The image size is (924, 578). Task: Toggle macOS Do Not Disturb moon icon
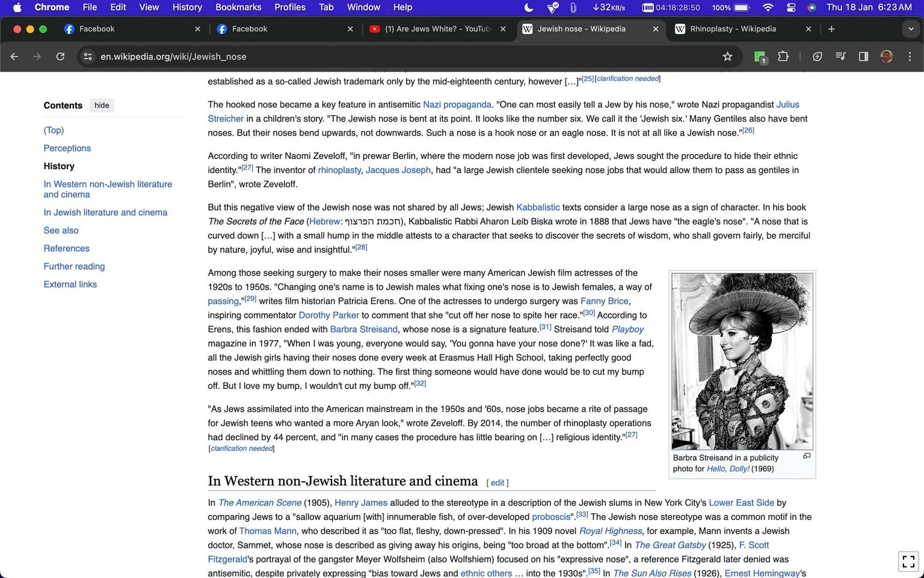528,7
